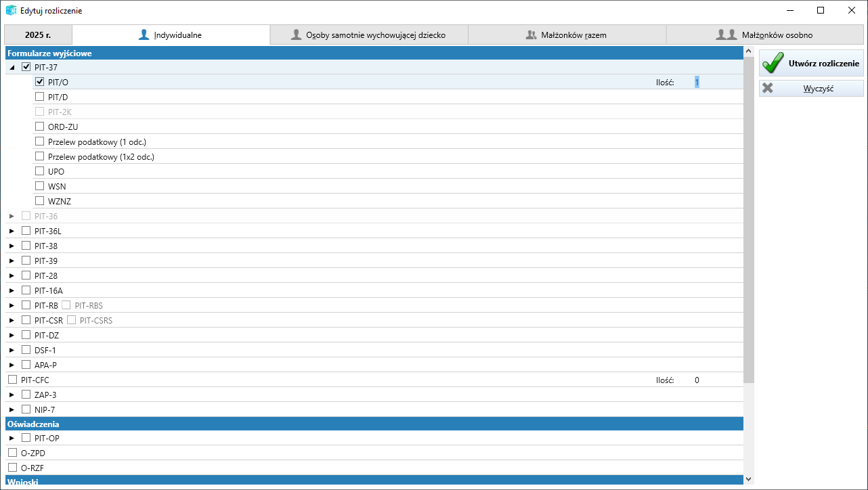Click the vertical scrollbar down arrow
This screenshot has height=490, width=868.
(748, 478)
